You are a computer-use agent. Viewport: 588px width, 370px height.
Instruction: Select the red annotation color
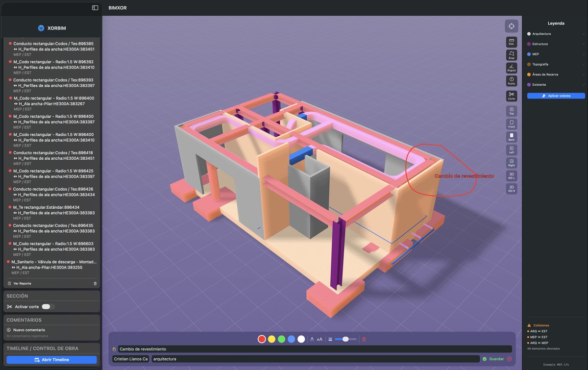pyautogui.click(x=262, y=339)
